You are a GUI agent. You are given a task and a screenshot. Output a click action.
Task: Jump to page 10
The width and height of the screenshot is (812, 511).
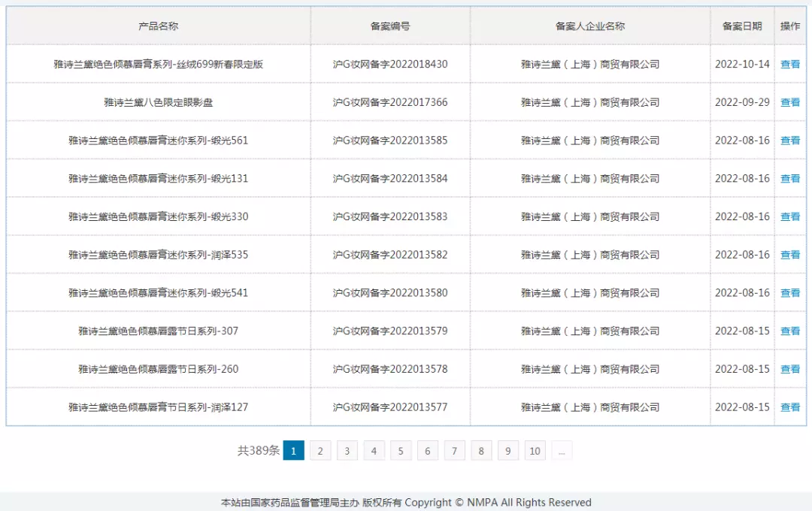tap(535, 450)
